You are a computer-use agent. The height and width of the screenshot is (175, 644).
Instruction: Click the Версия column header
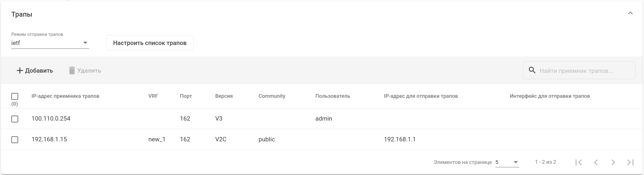point(224,96)
